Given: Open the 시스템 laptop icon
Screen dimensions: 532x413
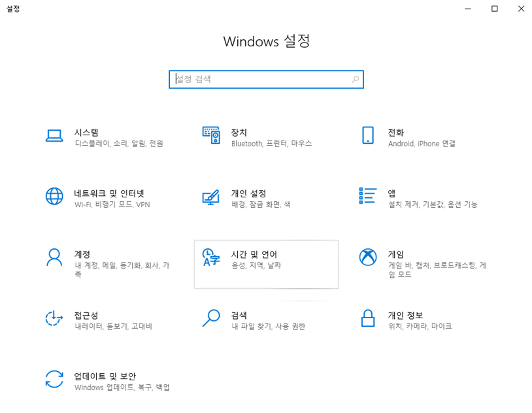Looking at the screenshot, I should [x=54, y=135].
